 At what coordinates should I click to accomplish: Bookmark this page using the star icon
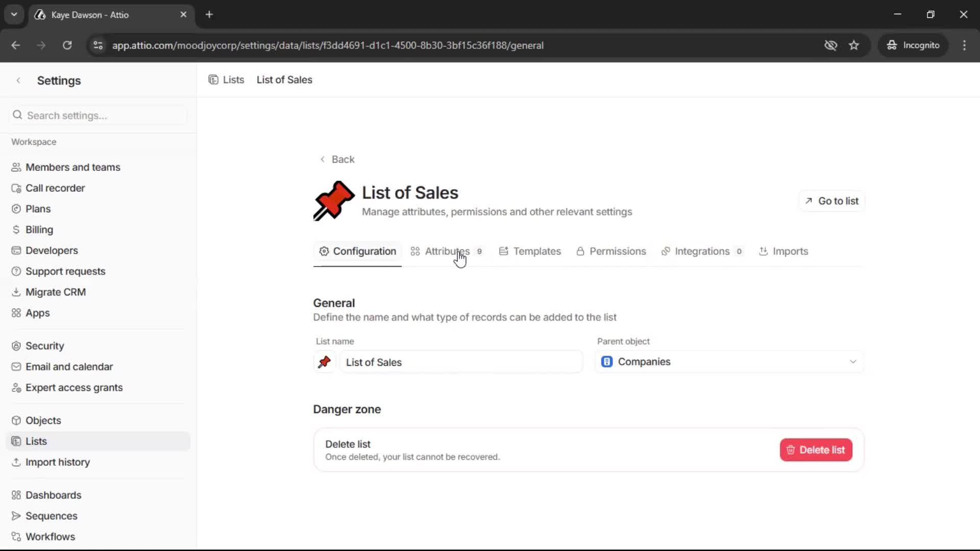(854, 45)
